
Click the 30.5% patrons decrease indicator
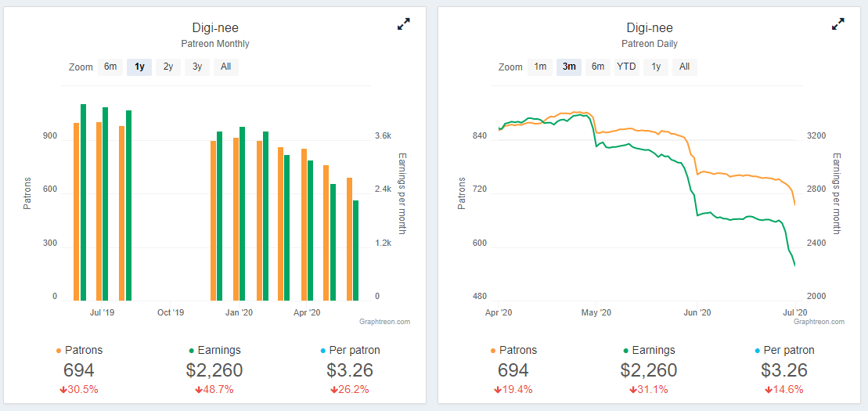(78, 389)
